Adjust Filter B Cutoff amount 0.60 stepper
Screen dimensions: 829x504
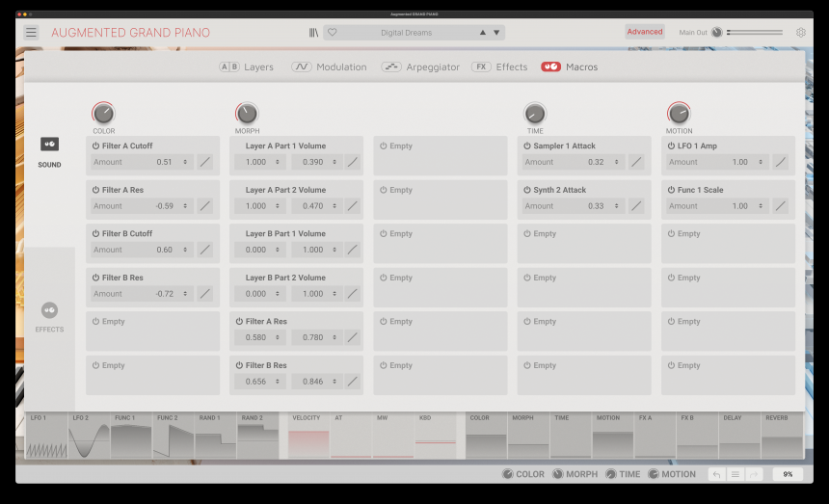(185, 250)
